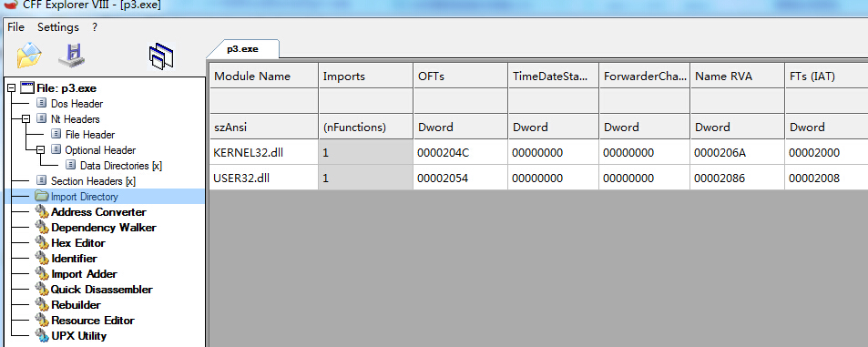
Task: Click the Open file folder toolbar icon
Action: click(29, 56)
